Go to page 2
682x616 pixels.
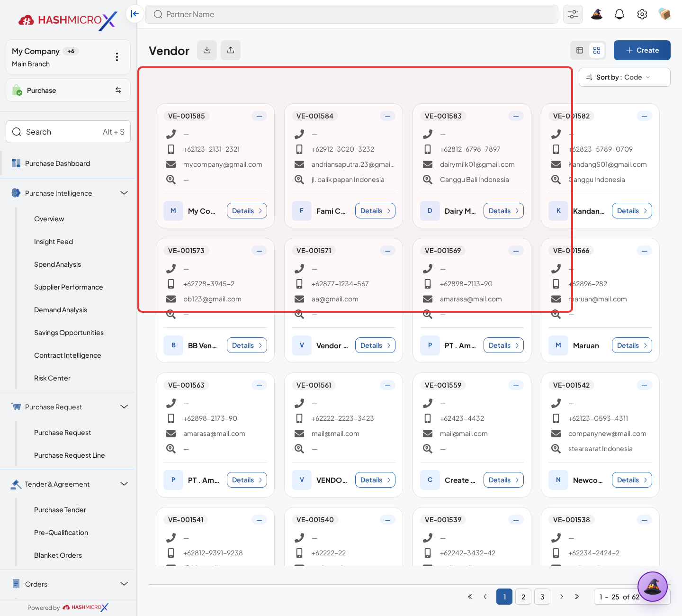[523, 597]
